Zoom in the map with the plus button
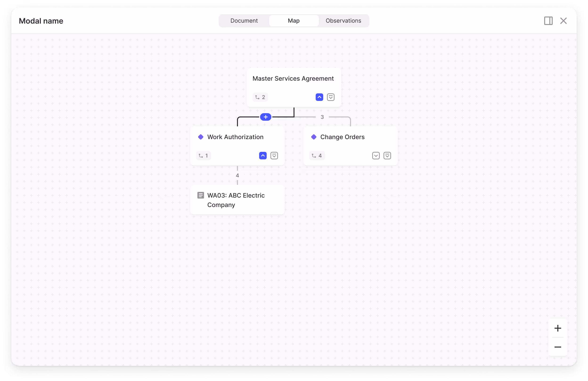 (x=558, y=328)
